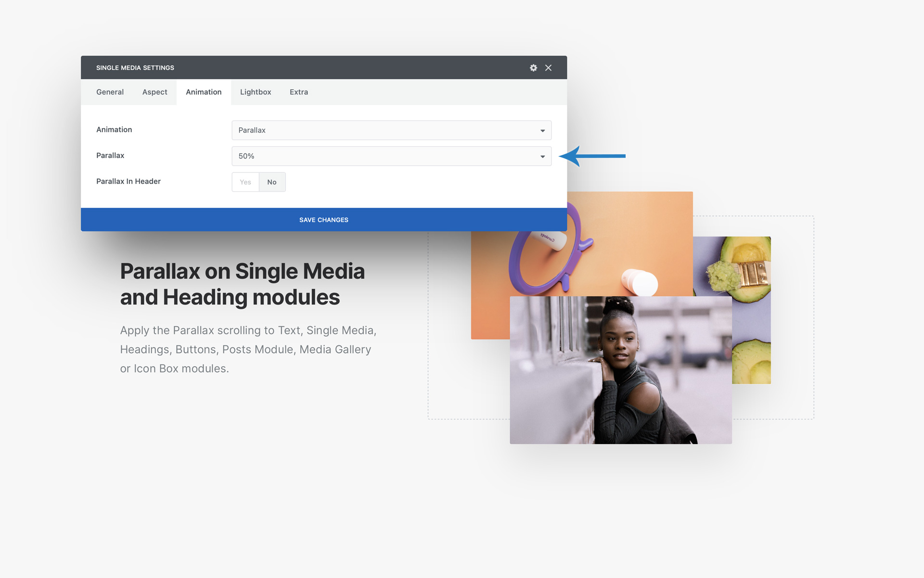Open the gear settings icon
The image size is (924, 578).
(533, 68)
